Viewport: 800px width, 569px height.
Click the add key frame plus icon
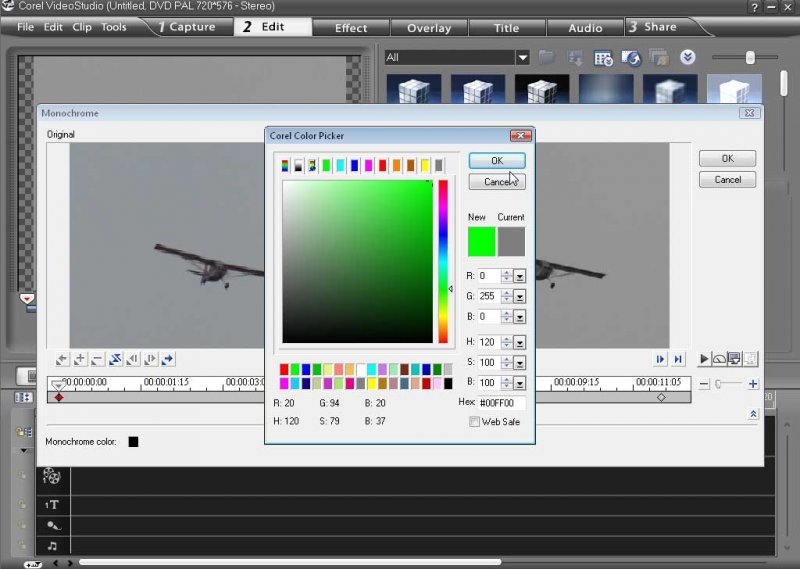[80, 359]
